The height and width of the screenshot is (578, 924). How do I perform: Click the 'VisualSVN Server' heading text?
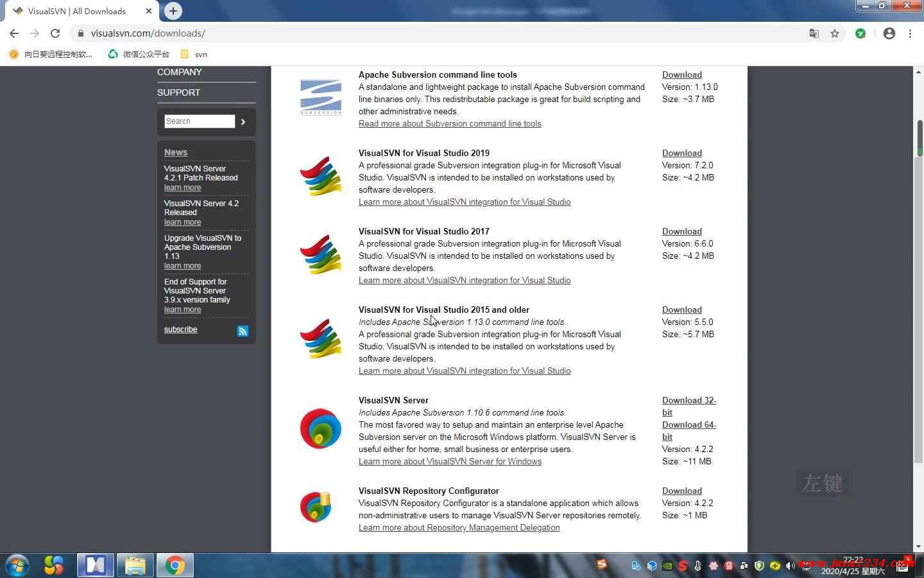click(x=393, y=400)
